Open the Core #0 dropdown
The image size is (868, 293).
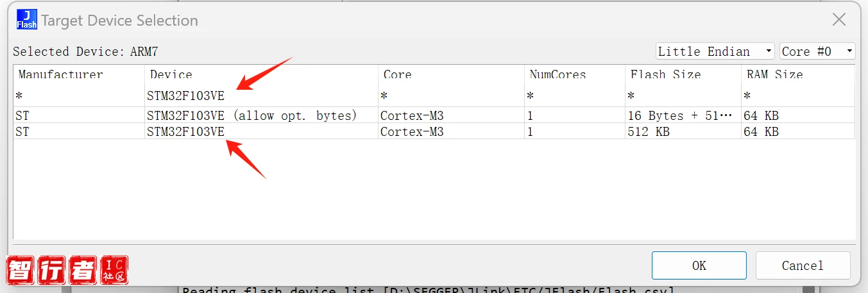(817, 51)
